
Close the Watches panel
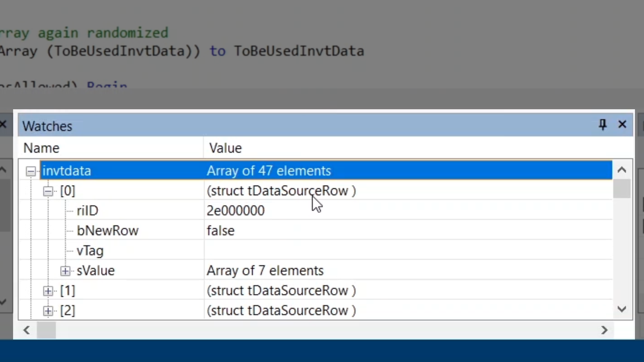(622, 125)
